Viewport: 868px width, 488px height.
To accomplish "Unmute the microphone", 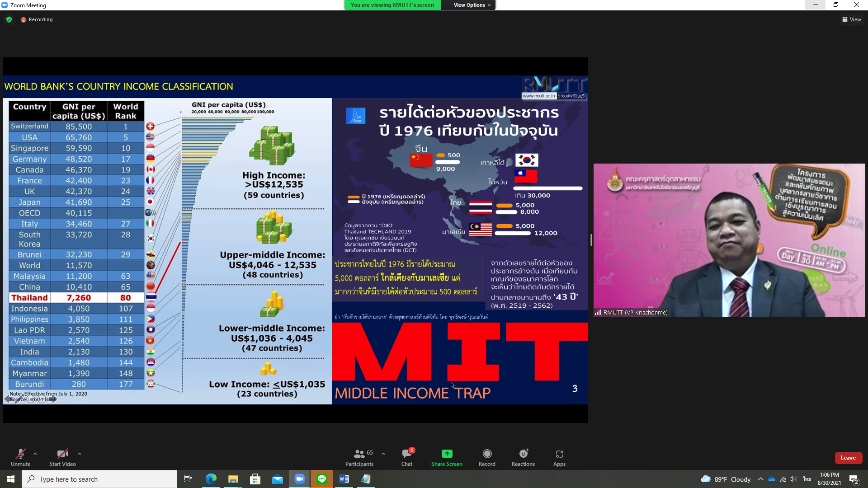I will 20,457.
